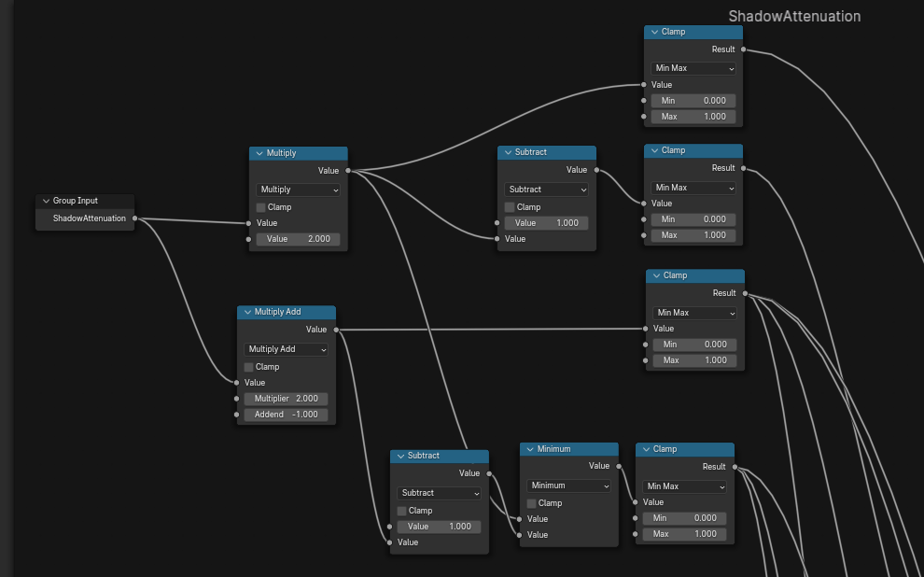Click the Multiply Add node's Value output socket
This screenshot has height=577, width=924.
pos(336,330)
